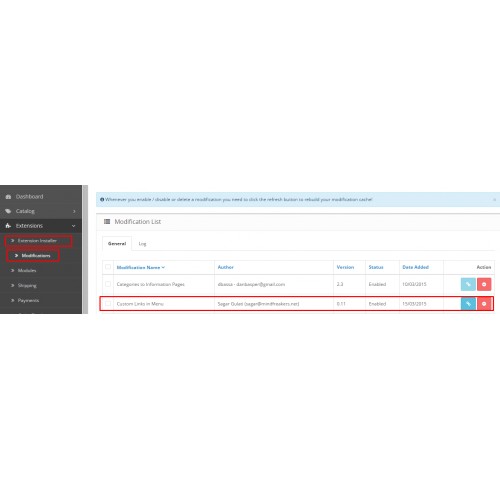This screenshot has height=500, width=500.
Task: Open Modules in the sidebar
Action: 27,270
